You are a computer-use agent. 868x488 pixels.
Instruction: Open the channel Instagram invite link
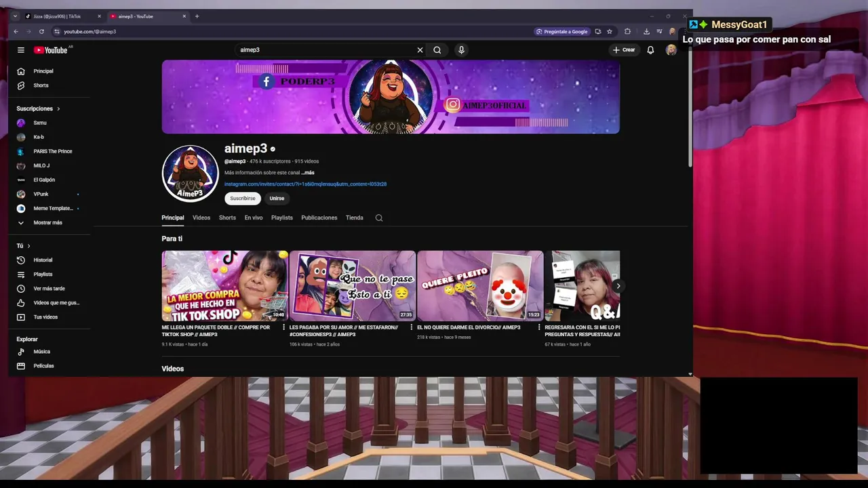(305, 184)
